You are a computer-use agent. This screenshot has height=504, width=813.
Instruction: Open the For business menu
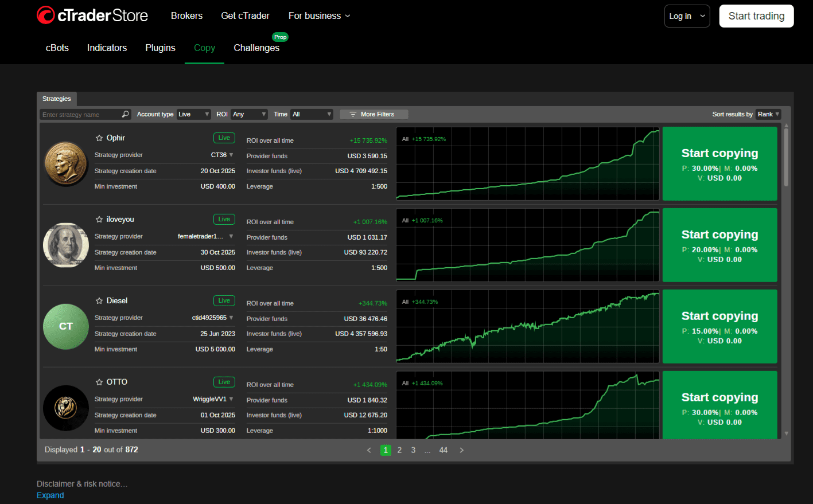click(319, 16)
